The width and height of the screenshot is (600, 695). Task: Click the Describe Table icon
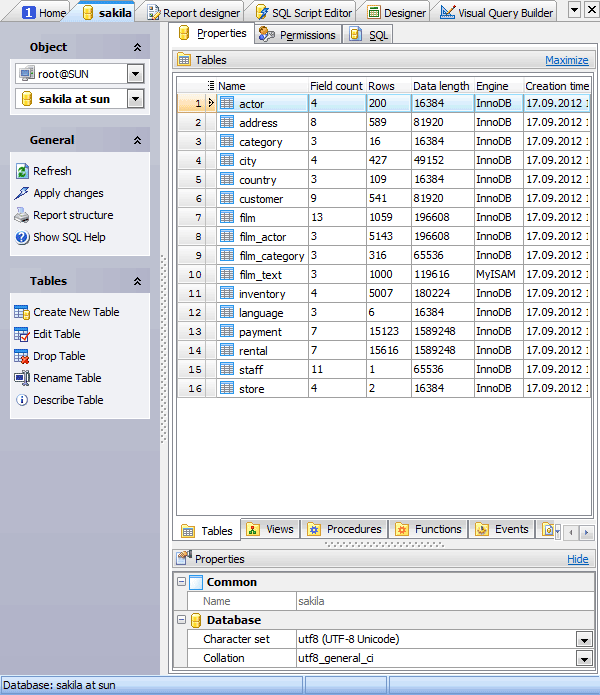(22, 400)
